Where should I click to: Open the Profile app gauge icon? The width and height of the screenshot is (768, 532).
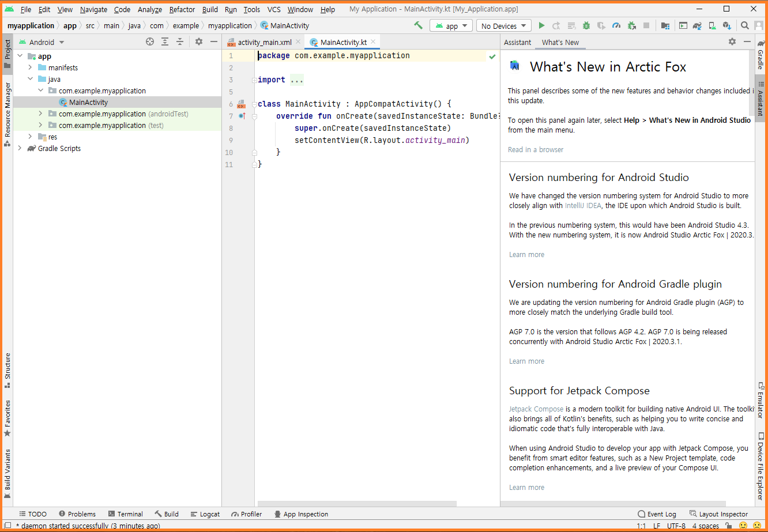coord(616,26)
